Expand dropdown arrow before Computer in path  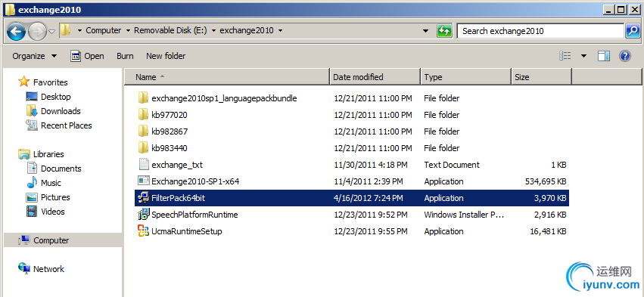79,31
